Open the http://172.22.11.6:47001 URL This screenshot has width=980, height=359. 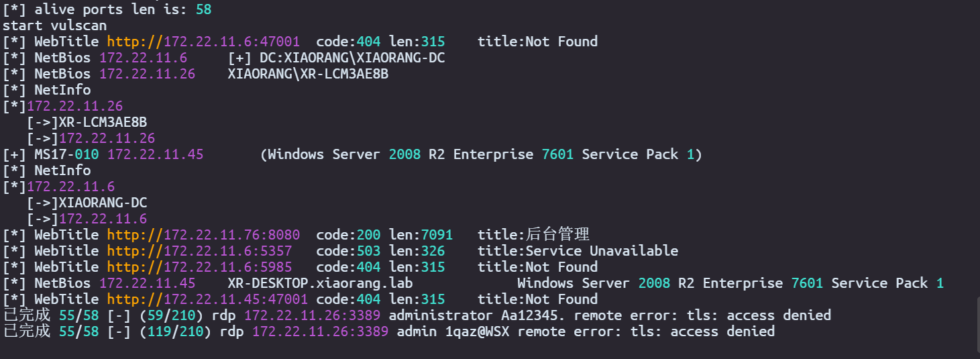(203, 42)
